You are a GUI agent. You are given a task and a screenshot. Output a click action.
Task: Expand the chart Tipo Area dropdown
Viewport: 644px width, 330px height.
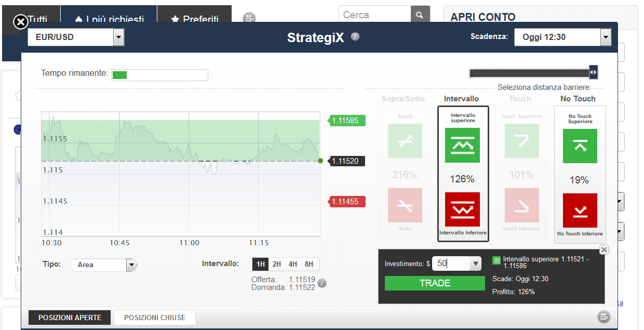coord(131,265)
